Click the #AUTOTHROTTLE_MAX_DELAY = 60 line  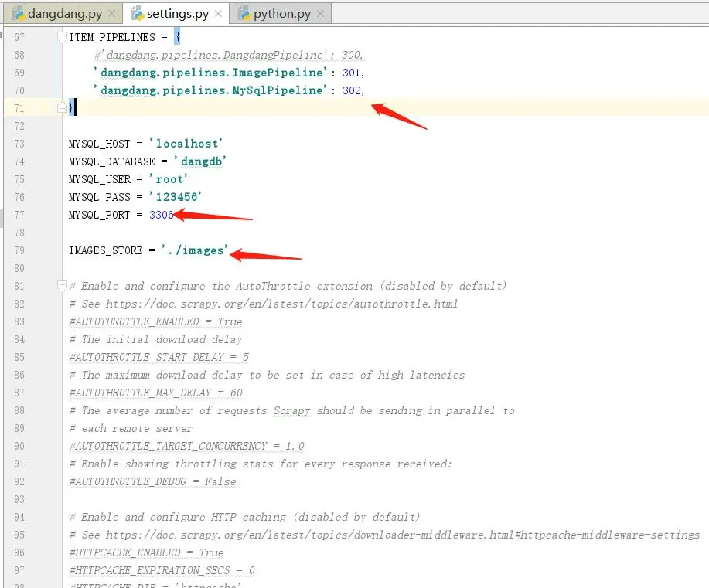[156, 393]
